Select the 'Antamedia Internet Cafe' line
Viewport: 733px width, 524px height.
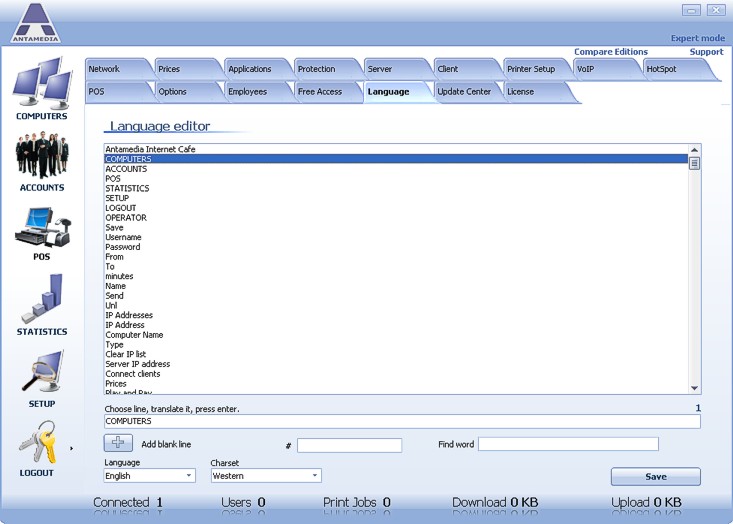click(396, 149)
